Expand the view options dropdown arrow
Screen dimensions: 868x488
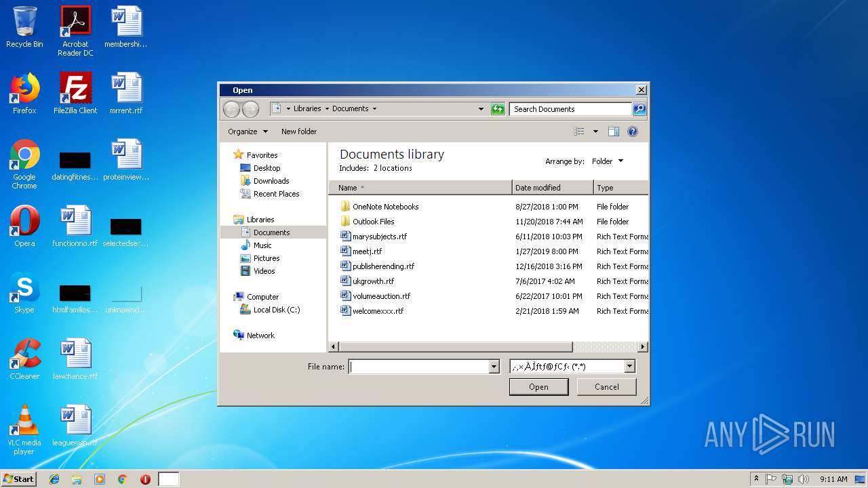pyautogui.click(x=595, y=131)
